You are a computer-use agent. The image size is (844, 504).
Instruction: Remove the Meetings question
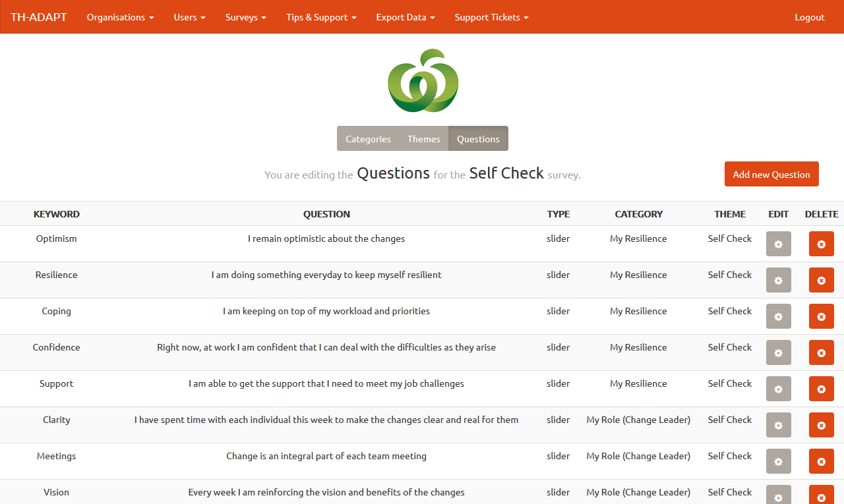(x=822, y=461)
